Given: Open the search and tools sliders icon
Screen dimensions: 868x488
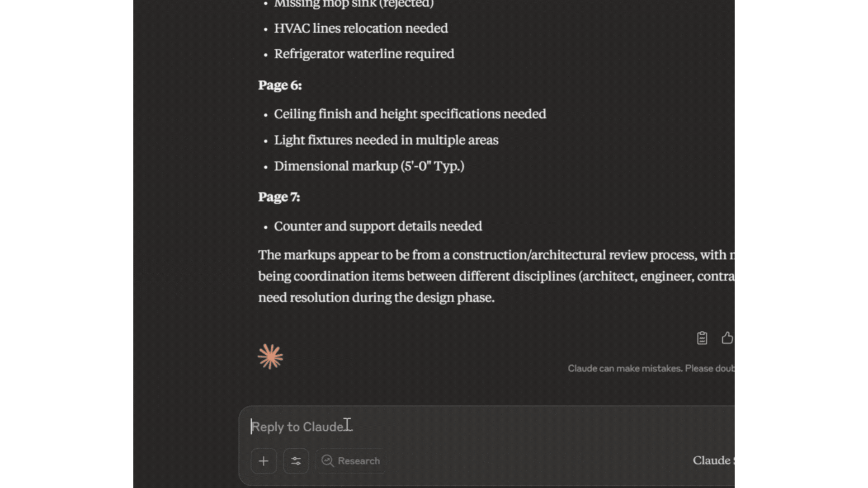Looking at the screenshot, I should click(x=296, y=461).
